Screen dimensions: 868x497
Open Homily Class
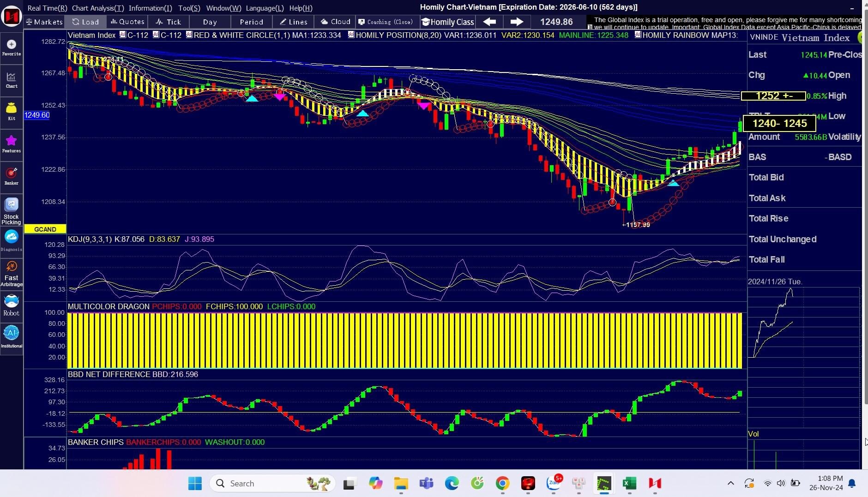pyautogui.click(x=448, y=22)
